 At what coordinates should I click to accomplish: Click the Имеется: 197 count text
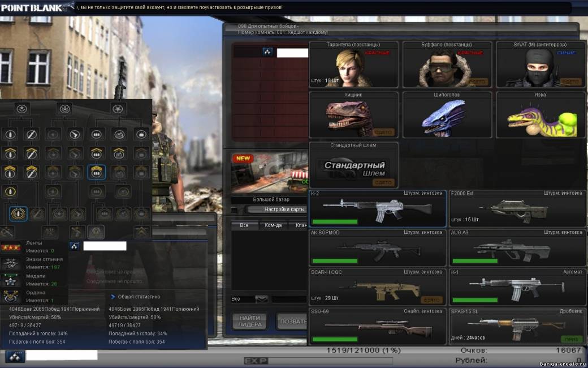click(42, 267)
